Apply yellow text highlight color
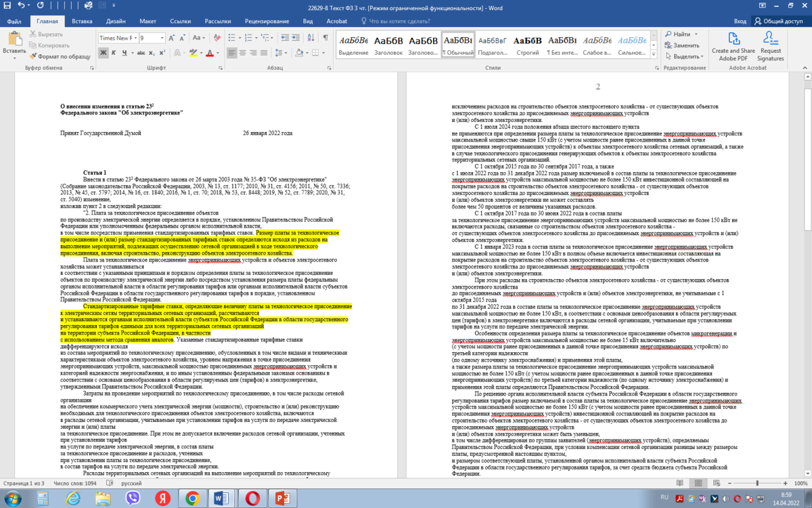Viewport: 812px width, 508px height. [193, 53]
